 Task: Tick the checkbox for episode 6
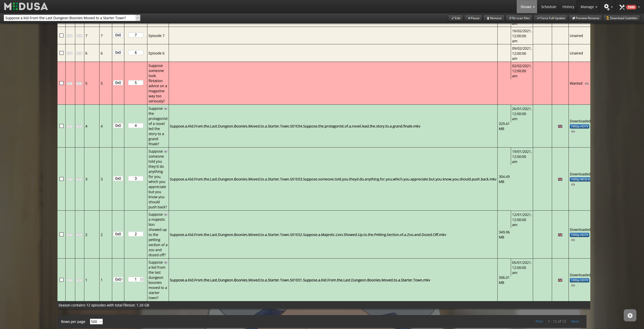pyautogui.click(x=62, y=53)
